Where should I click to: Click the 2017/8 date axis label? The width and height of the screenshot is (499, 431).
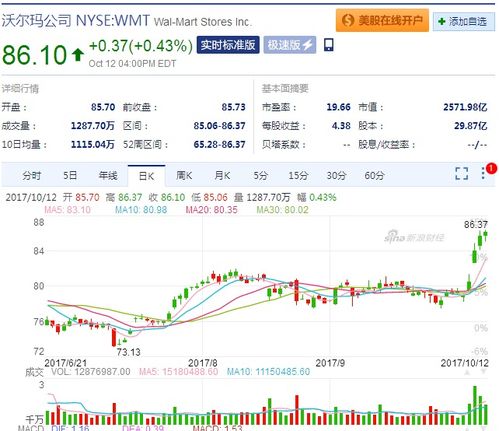[x=203, y=363]
